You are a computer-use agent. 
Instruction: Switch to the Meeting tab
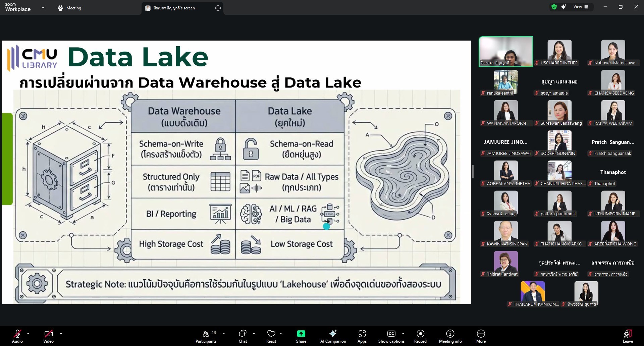[69, 8]
